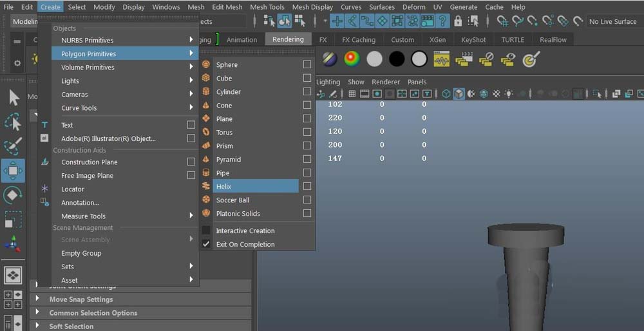Image resolution: width=644 pixels, height=331 pixels.
Task: Click the striped anisotropic sphere shelf icon
Action: 329,59
